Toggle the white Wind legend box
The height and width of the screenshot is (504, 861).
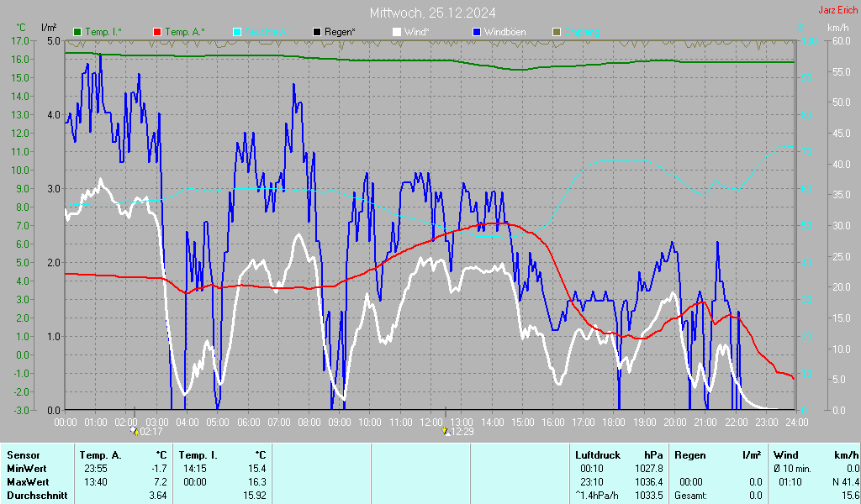(397, 32)
